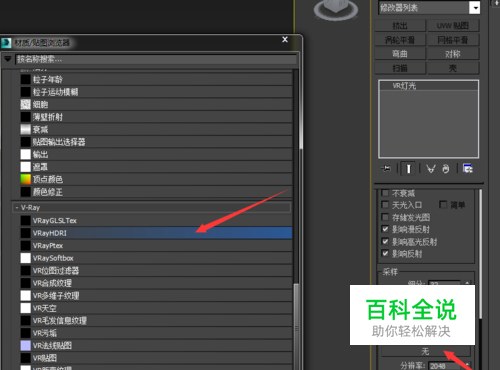Select the 贴图输出选择器 map entry
Image resolution: width=500 pixels, height=370 pixels.
[x=156, y=142]
